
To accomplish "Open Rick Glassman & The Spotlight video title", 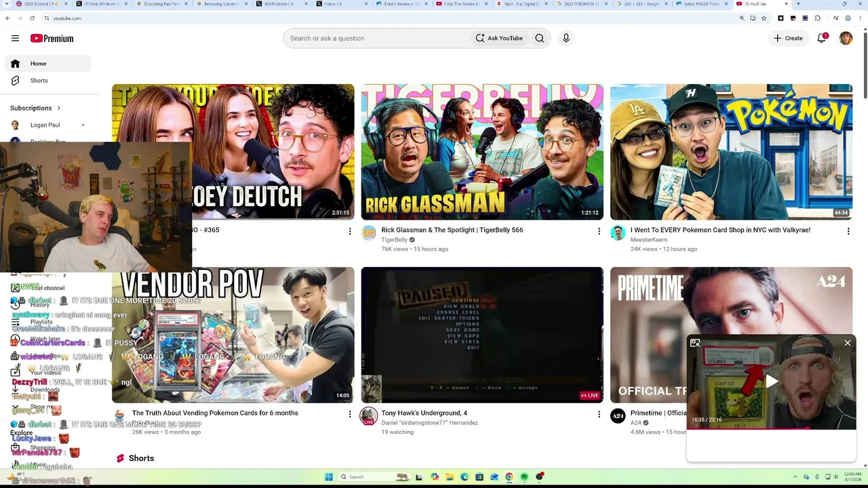I will point(452,230).
